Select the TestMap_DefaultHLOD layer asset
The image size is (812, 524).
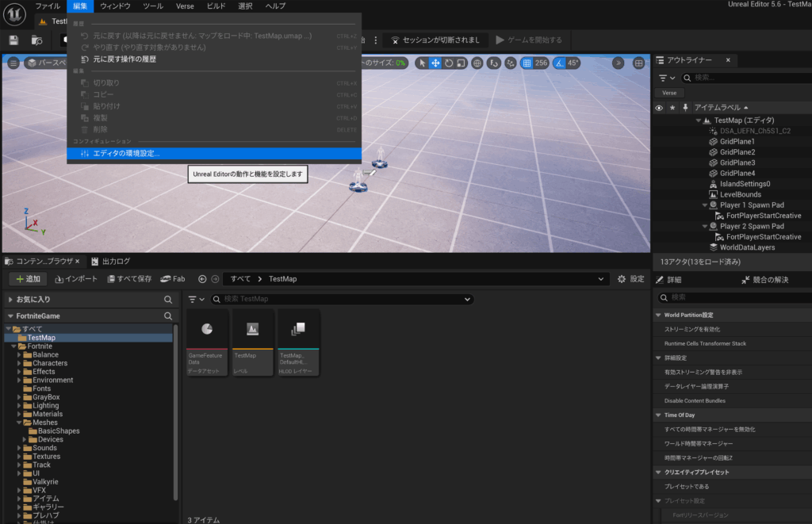click(x=298, y=342)
